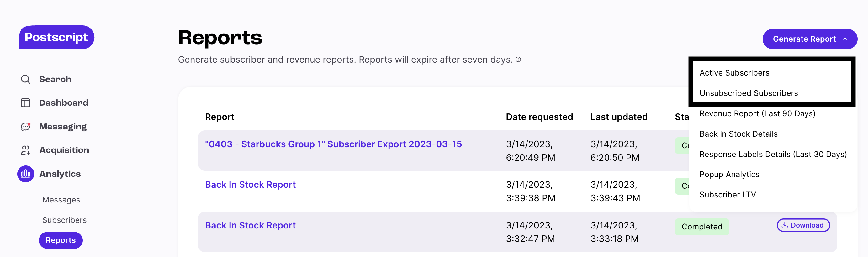Click the Download button for completed report
The image size is (868, 257).
(x=803, y=225)
